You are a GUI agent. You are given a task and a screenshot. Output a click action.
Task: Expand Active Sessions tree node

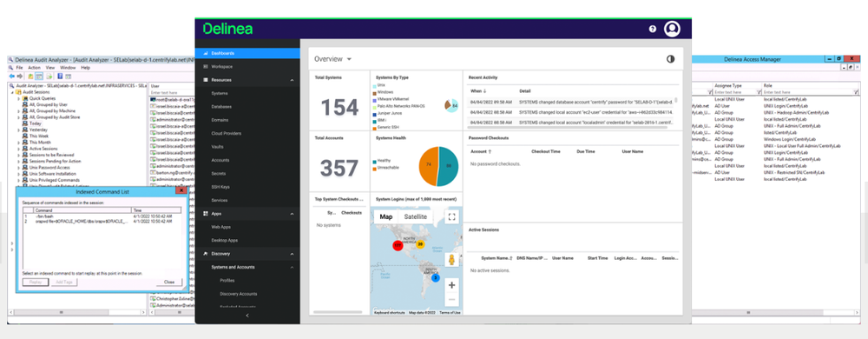coord(19,149)
